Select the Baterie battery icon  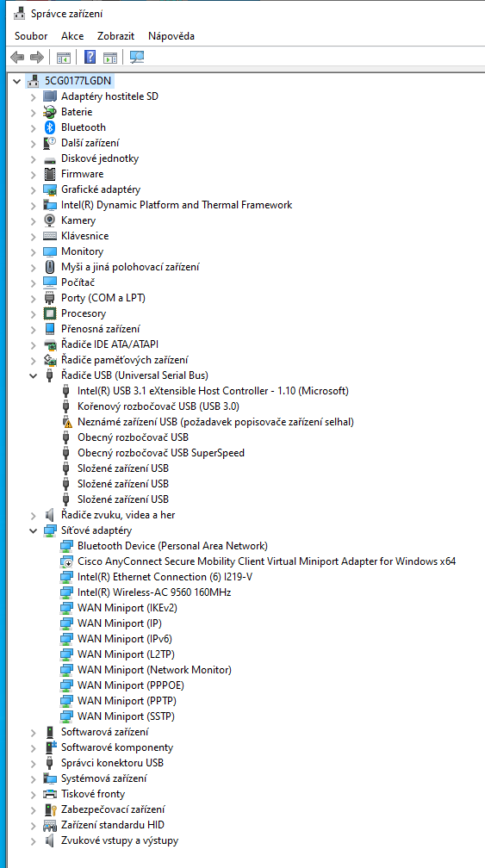(50, 112)
